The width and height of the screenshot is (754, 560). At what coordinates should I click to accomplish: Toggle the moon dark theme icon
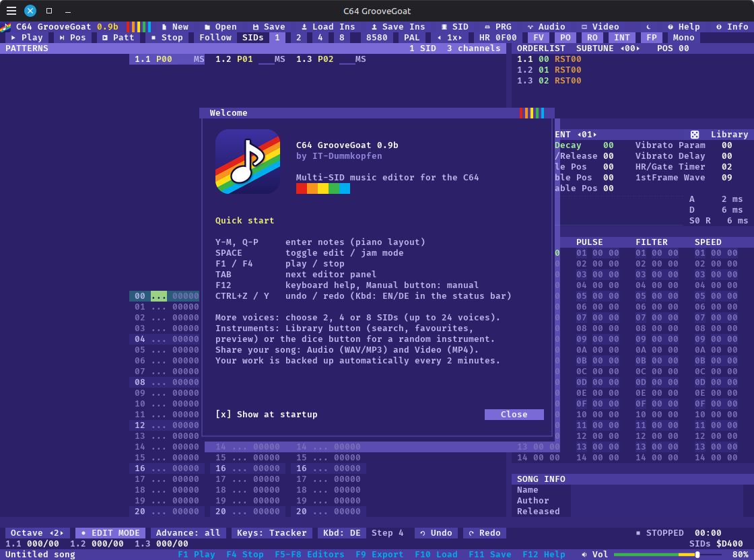click(x=648, y=27)
